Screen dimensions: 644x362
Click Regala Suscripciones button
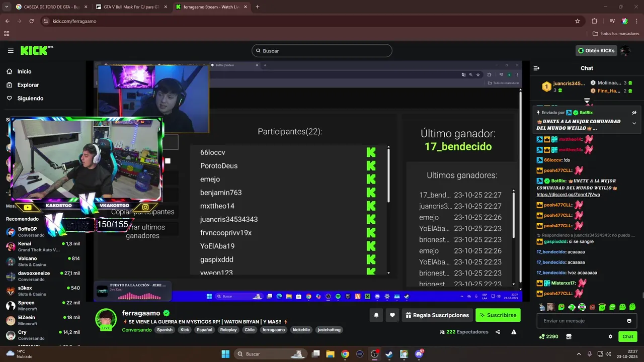pos(437,315)
